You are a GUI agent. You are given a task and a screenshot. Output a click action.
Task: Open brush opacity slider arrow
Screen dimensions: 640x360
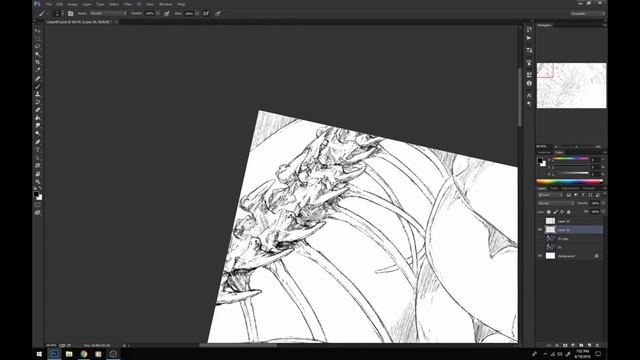point(158,13)
